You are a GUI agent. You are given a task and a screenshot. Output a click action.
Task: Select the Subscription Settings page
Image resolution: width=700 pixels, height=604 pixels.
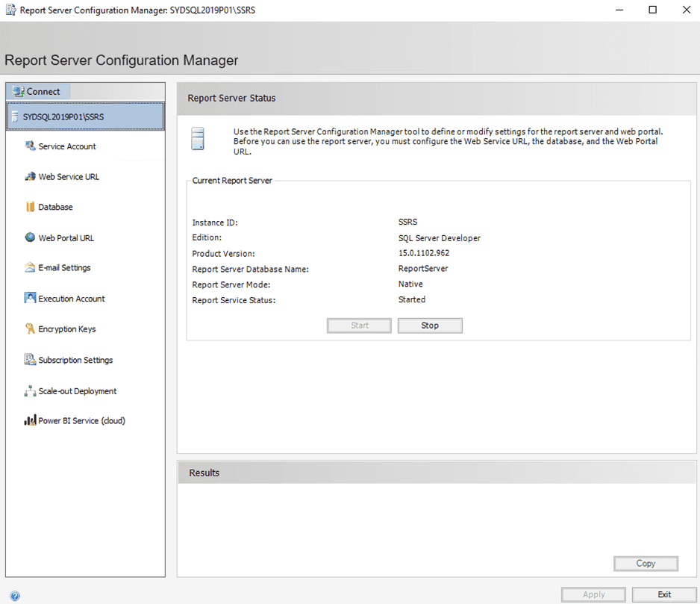click(x=75, y=360)
